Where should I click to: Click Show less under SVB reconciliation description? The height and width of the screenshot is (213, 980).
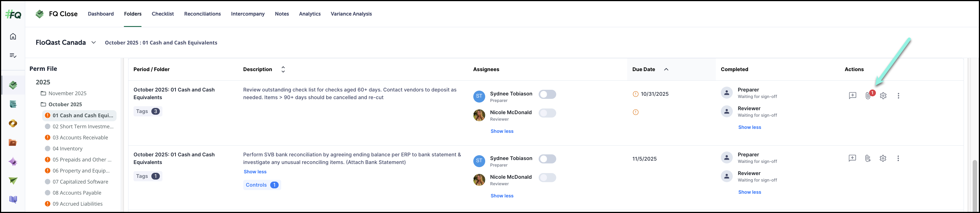click(255, 172)
